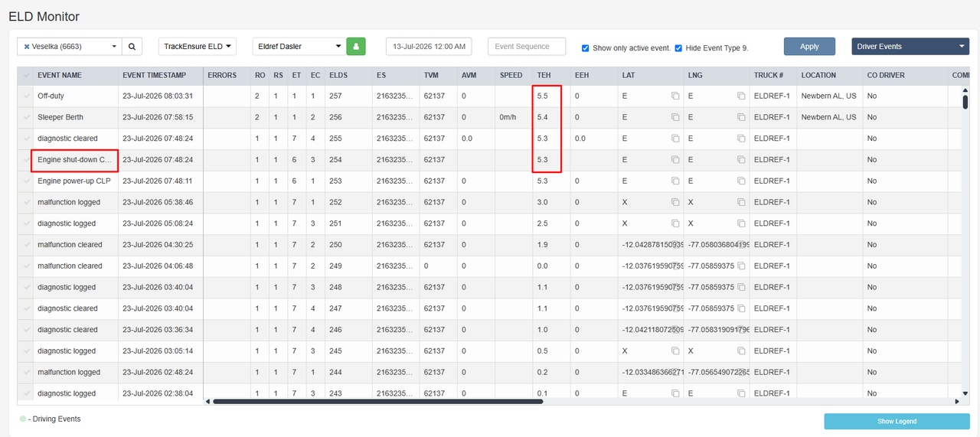980x437 pixels.
Task: Copy the LAT value in ELDS row 257
Action: pos(675,96)
